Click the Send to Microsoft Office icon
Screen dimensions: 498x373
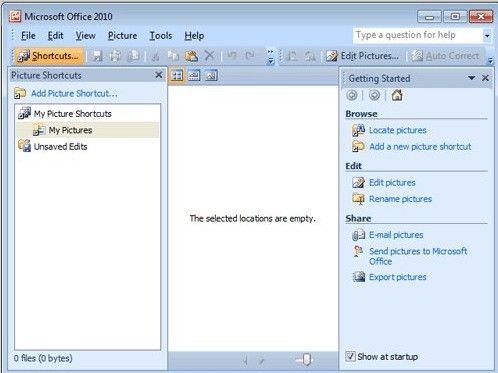coord(358,251)
